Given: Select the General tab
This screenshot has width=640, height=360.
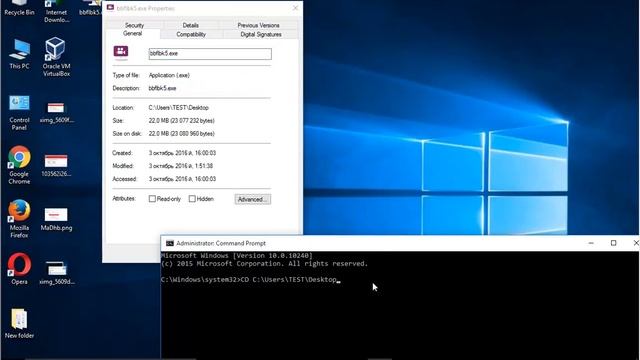Looking at the screenshot, I should click(x=133, y=33).
